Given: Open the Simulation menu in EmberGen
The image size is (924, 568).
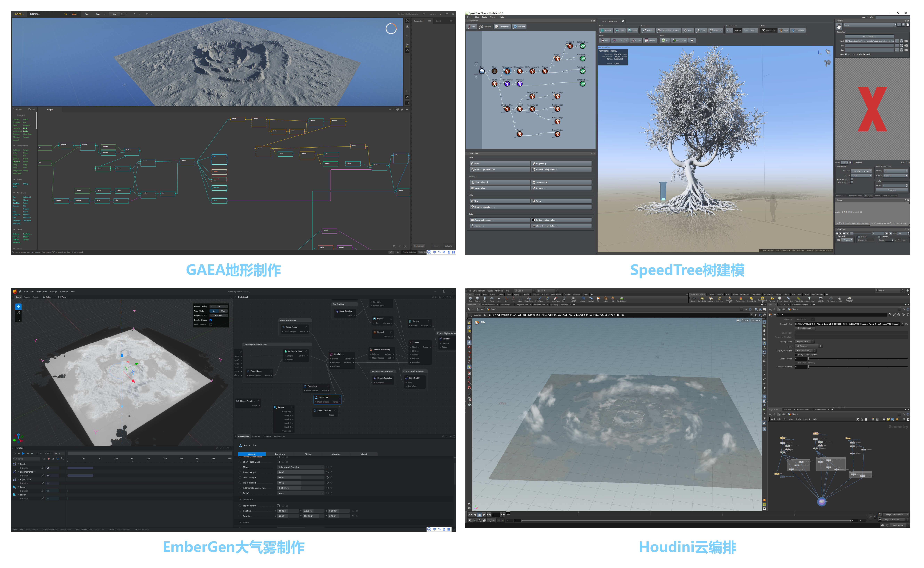Looking at the screenshot, I should (x=42, y=291).
